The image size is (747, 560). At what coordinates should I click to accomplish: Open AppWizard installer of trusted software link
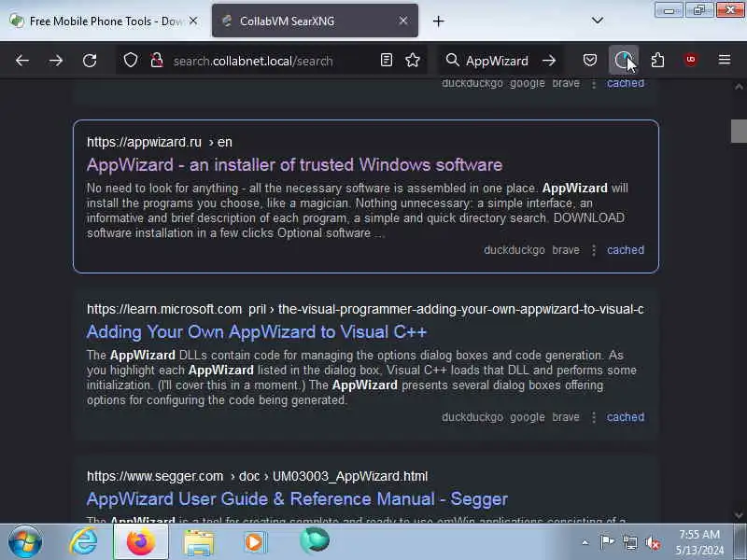click(x=294, y=165)
